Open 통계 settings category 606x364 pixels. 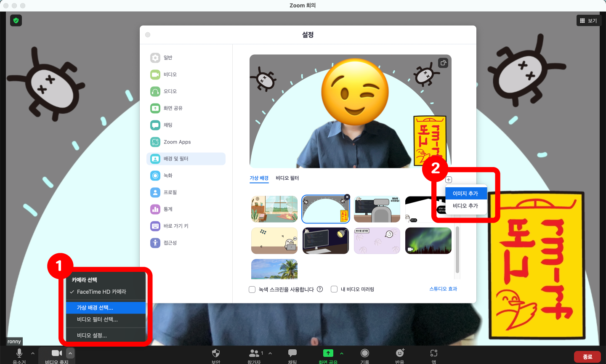point(186,209)
